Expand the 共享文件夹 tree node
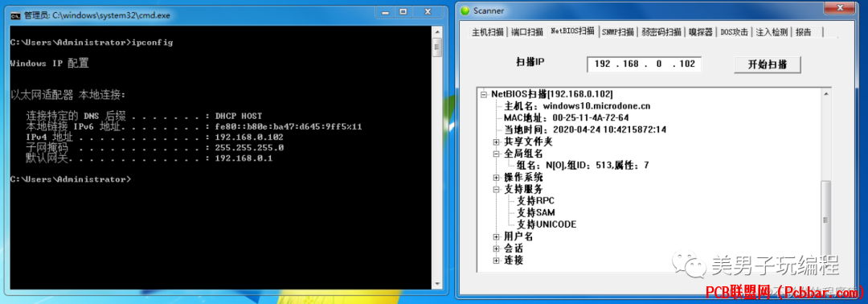This screenshot has height=304, width=868. click(497, 142)
